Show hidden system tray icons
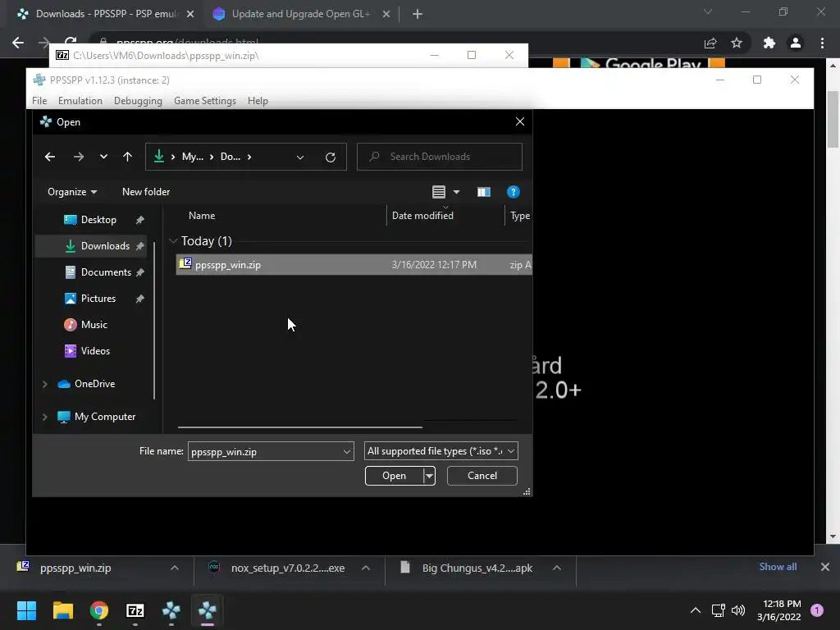The height and width of the screenshot is (630, 840). point(696,610)
